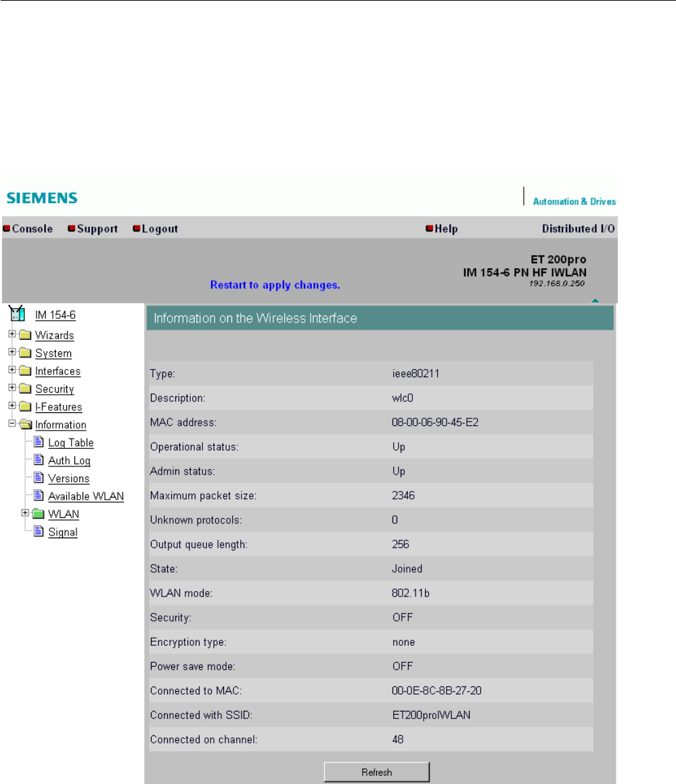Open the Console menu item
The height and width of the screenshot is (784, 676).
(x=32, y=229)
